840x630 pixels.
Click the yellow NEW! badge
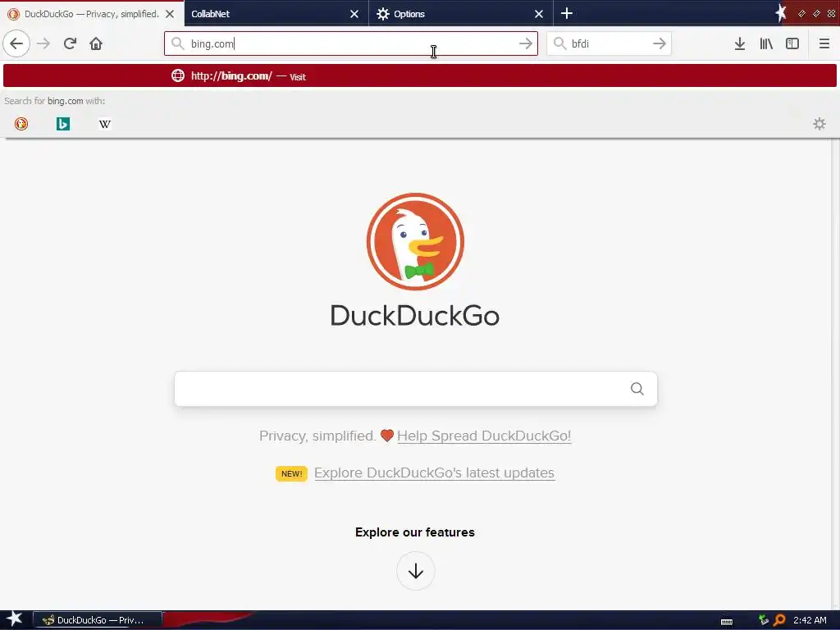(291, 473)
